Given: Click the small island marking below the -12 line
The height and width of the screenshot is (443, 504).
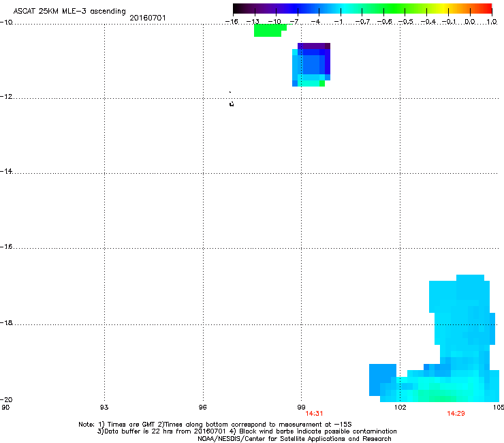Looking at the screenshot, I should click(x=232, y=104).
